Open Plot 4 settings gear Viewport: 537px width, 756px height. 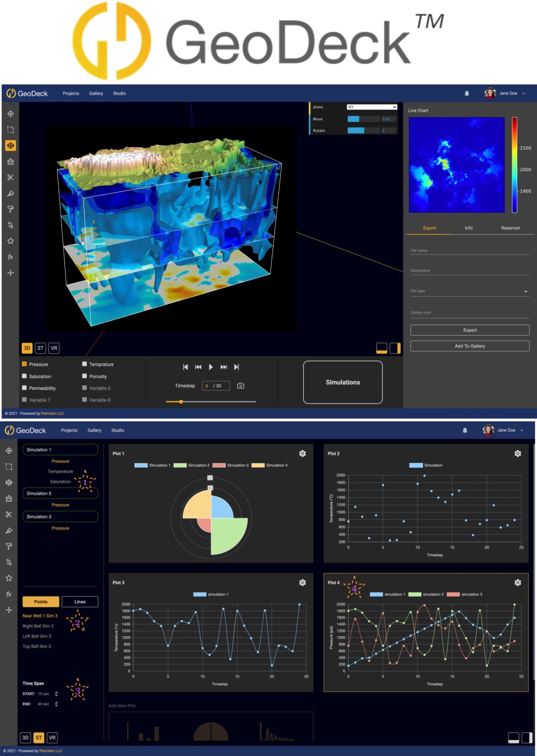point(518,583)
